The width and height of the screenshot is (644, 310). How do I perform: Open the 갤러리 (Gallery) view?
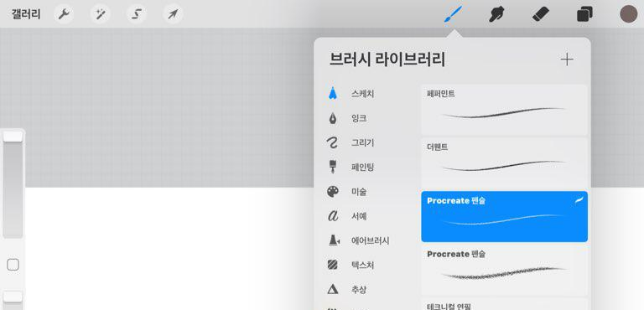pos(26,14)
